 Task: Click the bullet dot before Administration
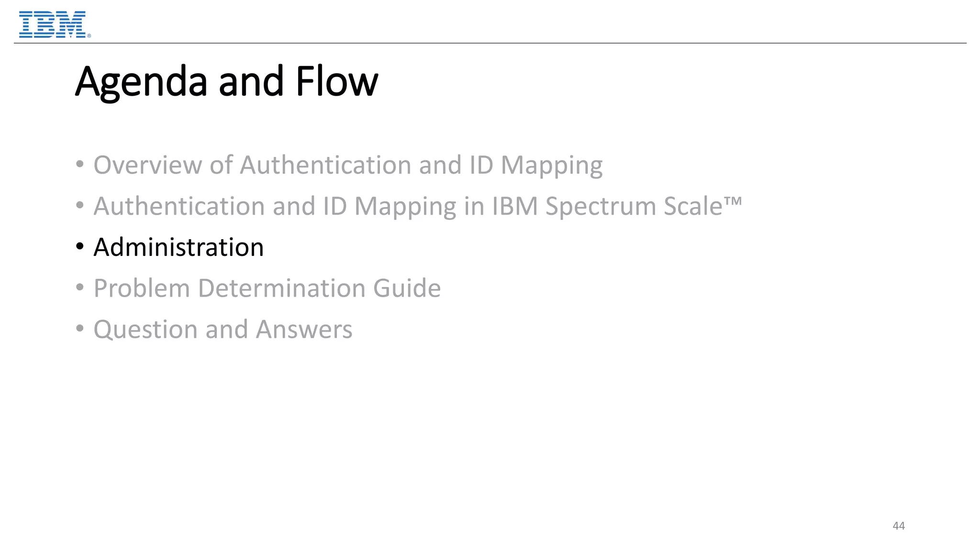click(80, 247)
